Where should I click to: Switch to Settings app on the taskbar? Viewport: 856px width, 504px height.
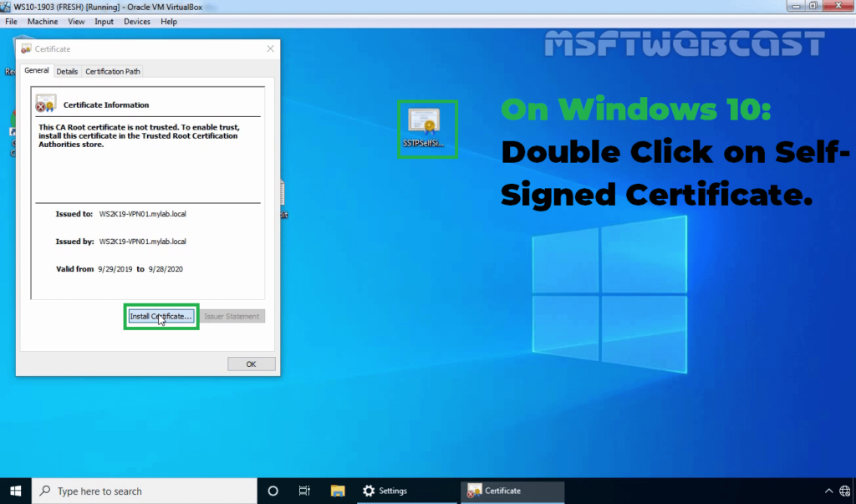point(407,491)
